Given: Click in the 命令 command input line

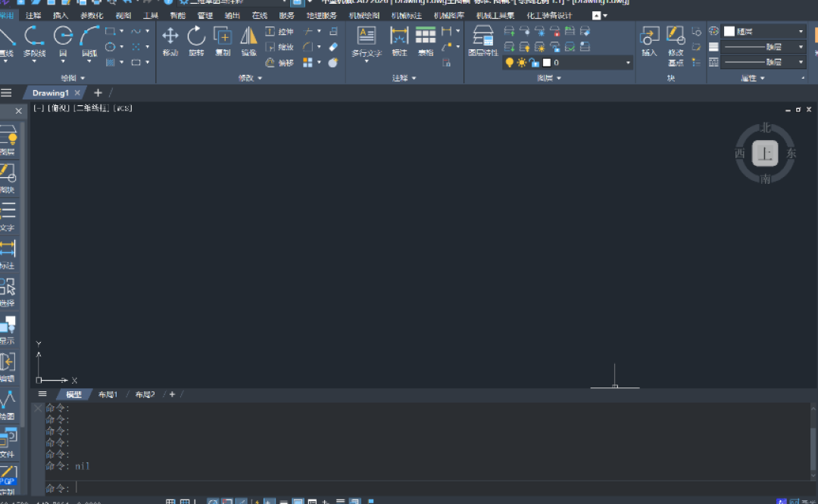Looking at the screenshot, I should 428,488.
